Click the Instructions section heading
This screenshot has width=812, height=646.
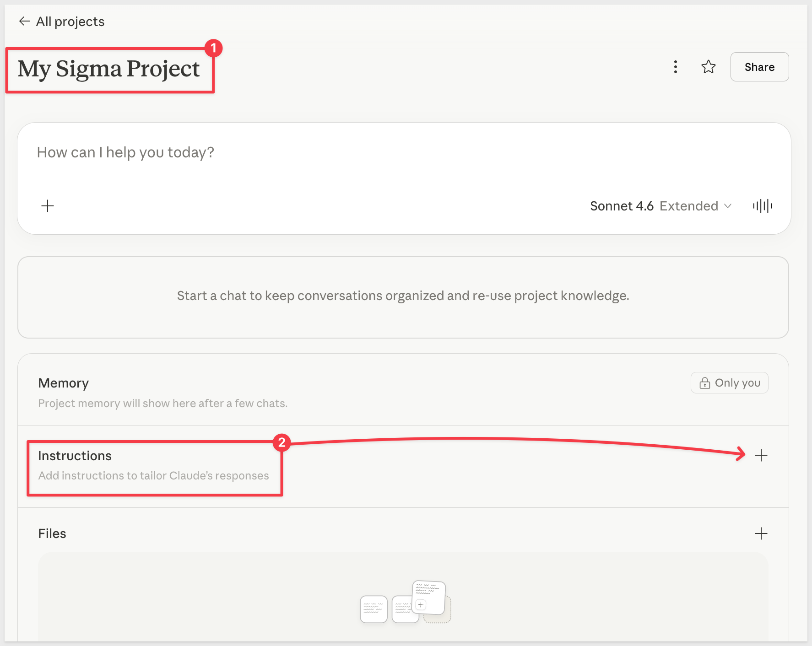tap(75, 456)
